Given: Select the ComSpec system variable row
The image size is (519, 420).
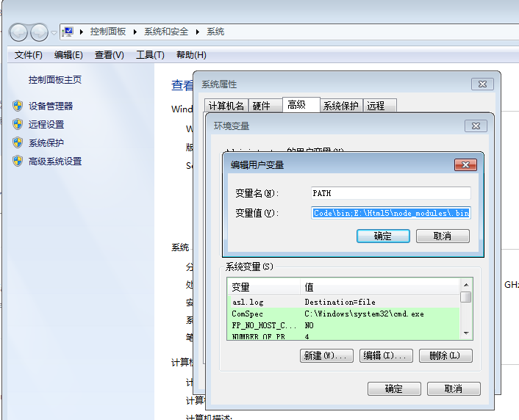Looking at the screenshot, I should (x=343, y=314).
